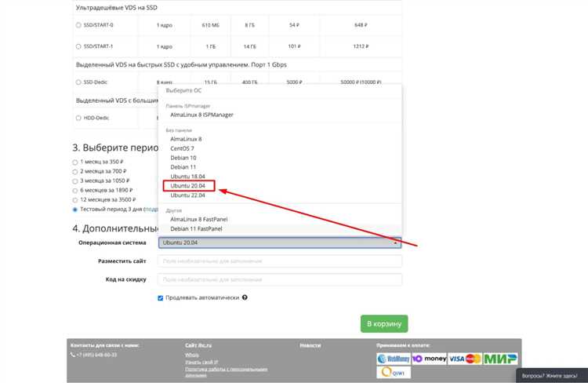Click the Сайт footer heading
The width and height of the screenshot is (588, 383).
point(198,345)
